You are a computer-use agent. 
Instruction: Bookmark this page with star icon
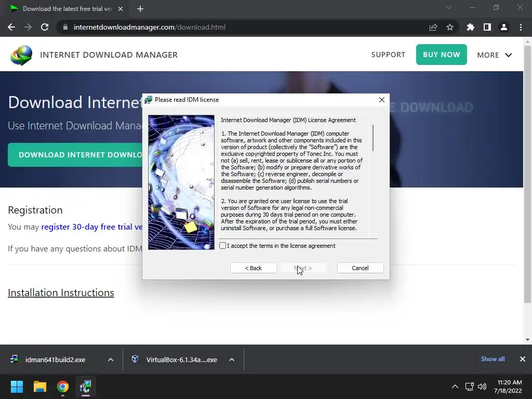tap(450, 27)
